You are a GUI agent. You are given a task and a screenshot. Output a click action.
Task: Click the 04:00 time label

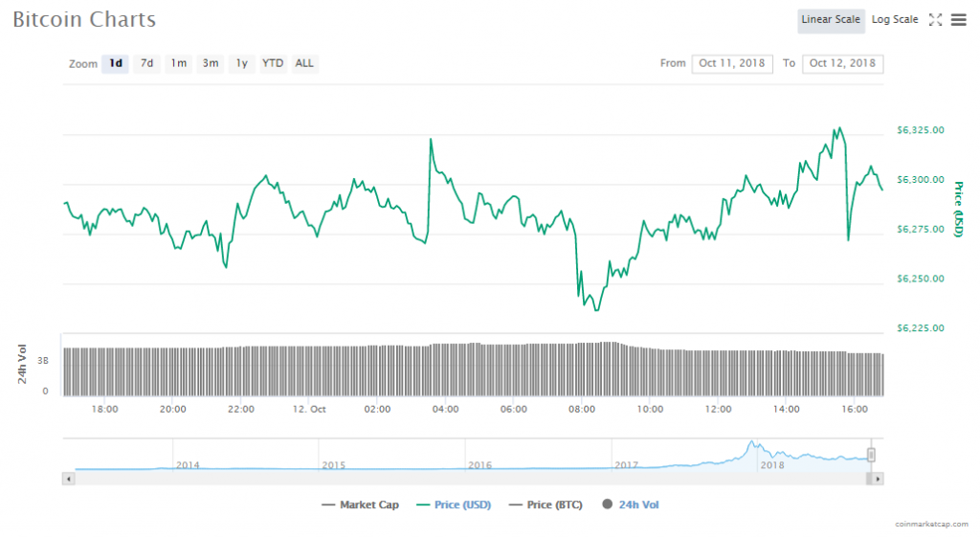[446, 410]
